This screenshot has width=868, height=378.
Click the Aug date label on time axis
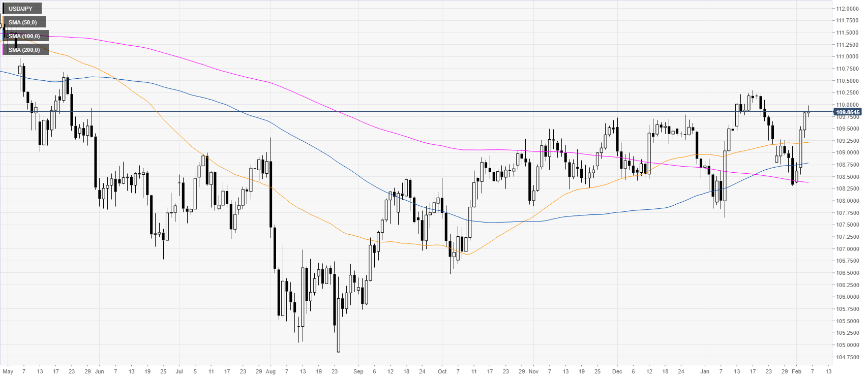click(271, 371)
